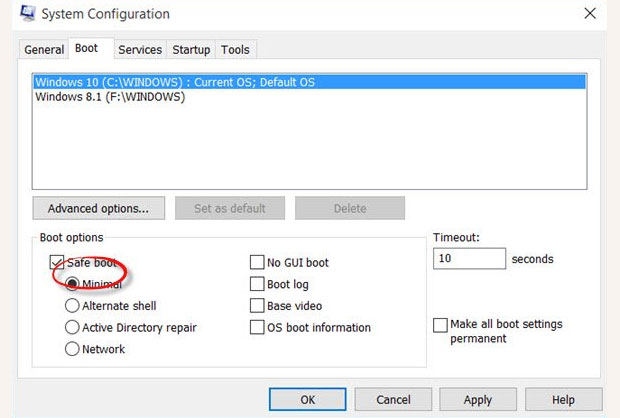Switch to the General tab
This screenshot has height=418, width=620.
(44, 50)
